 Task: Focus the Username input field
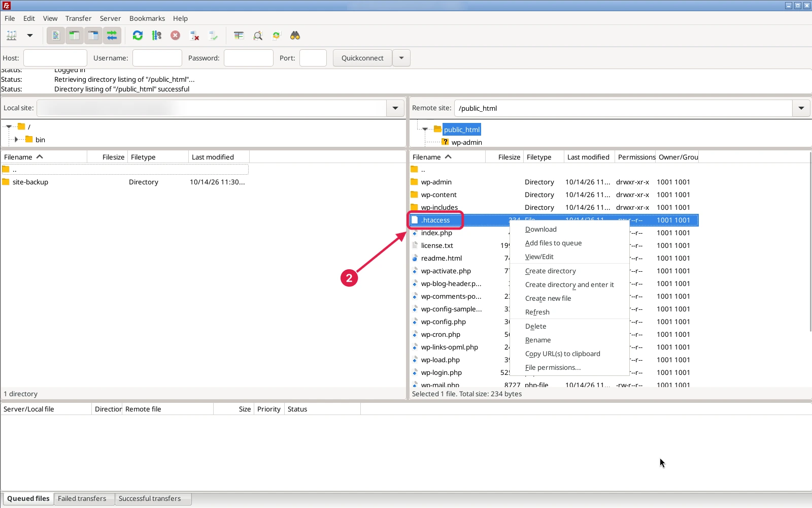tap(157, 58)
